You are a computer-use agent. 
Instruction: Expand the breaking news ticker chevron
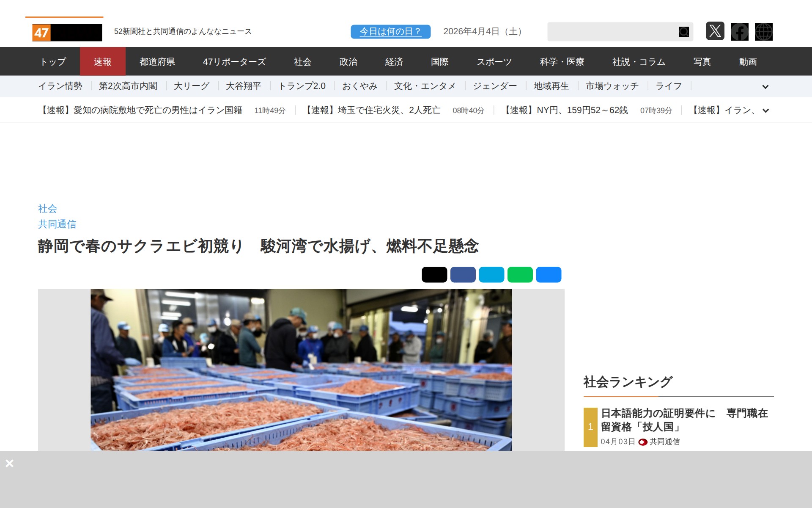[765, 110]
